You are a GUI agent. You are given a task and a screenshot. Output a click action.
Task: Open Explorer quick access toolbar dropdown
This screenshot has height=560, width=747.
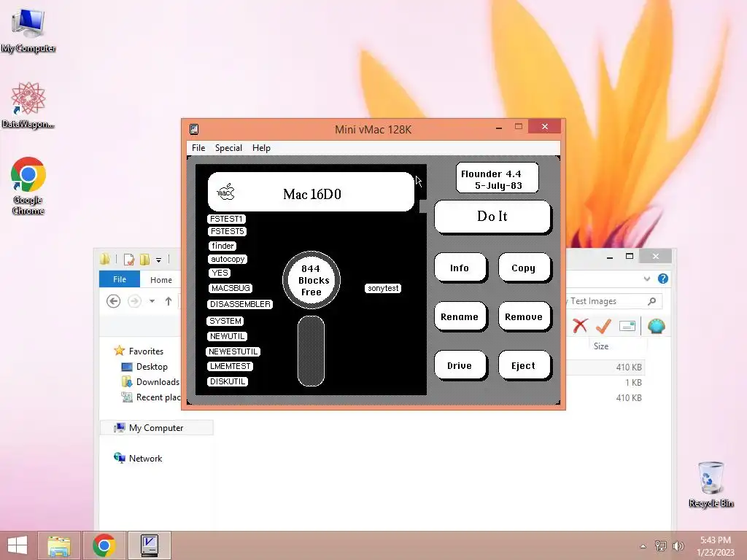click(x=158, y=260)
